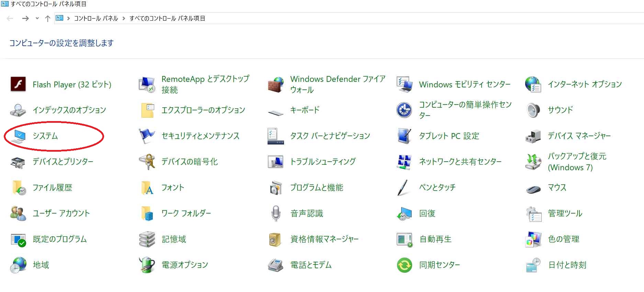Click the 自動再生 icon
The height and width of the screenshot is (292, 644).
pos(405,240)
